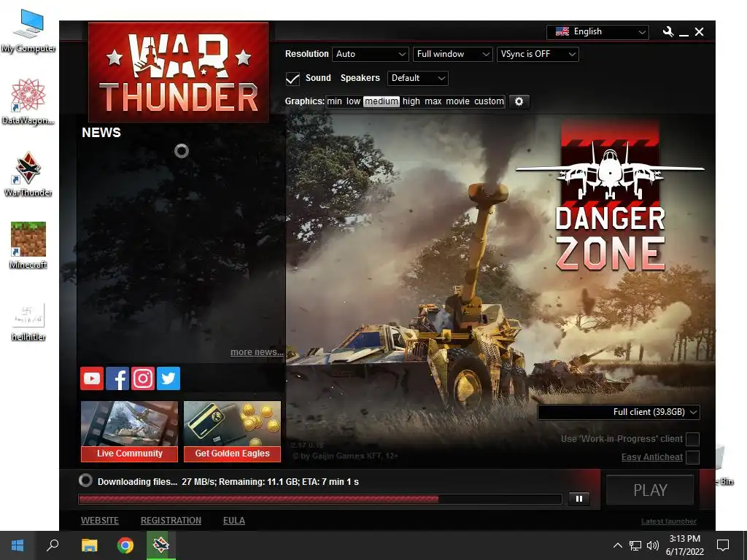Set graphics preset to low
747x560 pixels.
(353, 101)
